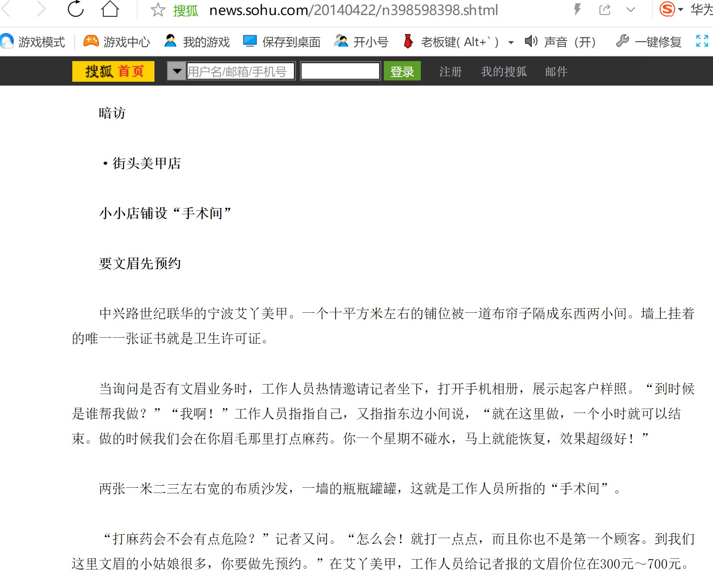Screen dimensions: 713x588
Task: Open search engine selector arrow
Action: point(681,9)
